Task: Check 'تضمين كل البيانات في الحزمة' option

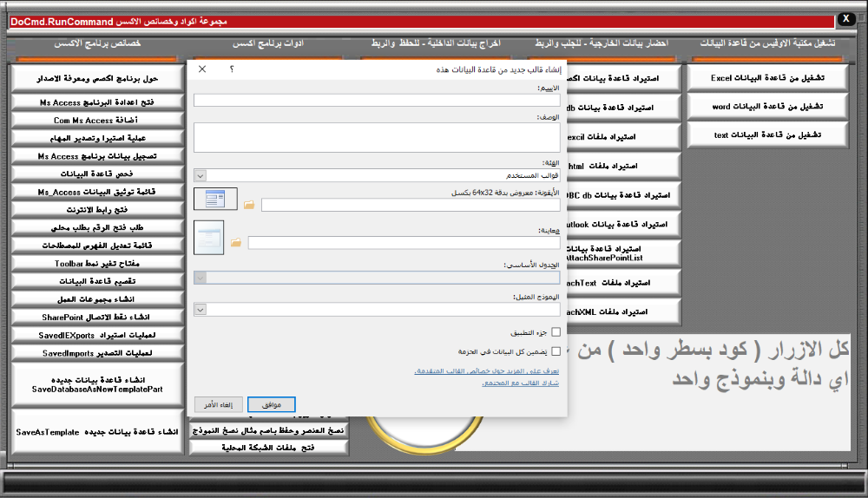Action: coord(556,351)
